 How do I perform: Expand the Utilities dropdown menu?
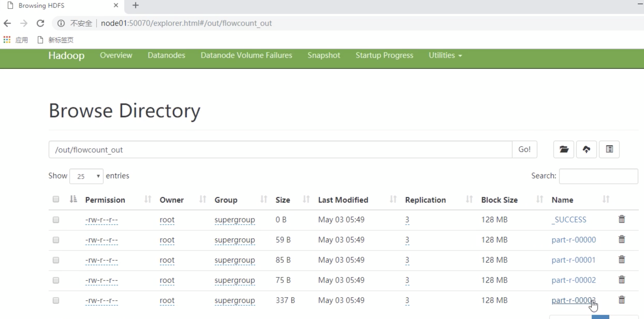click(x=445, y=55)
